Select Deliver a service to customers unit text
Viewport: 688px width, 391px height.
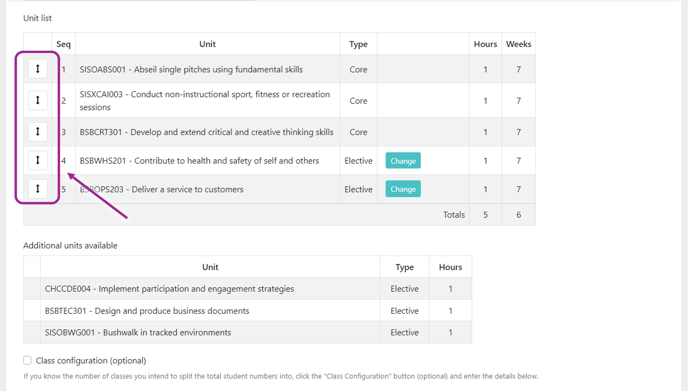(x=161, y=189)
